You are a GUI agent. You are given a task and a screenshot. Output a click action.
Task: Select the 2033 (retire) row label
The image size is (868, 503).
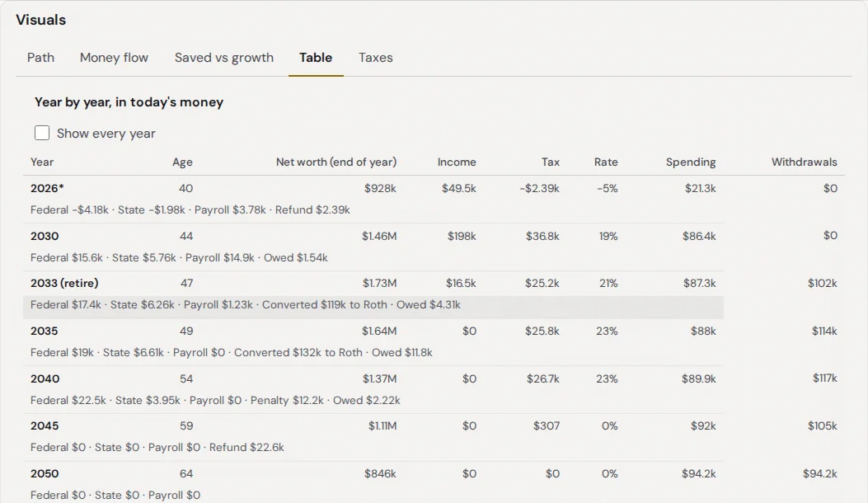[64, 283]
